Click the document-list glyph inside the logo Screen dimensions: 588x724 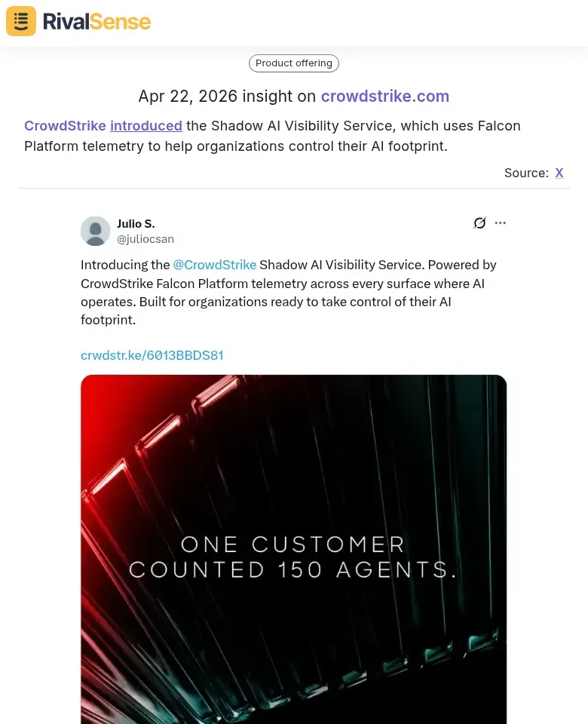coord(20,21)
